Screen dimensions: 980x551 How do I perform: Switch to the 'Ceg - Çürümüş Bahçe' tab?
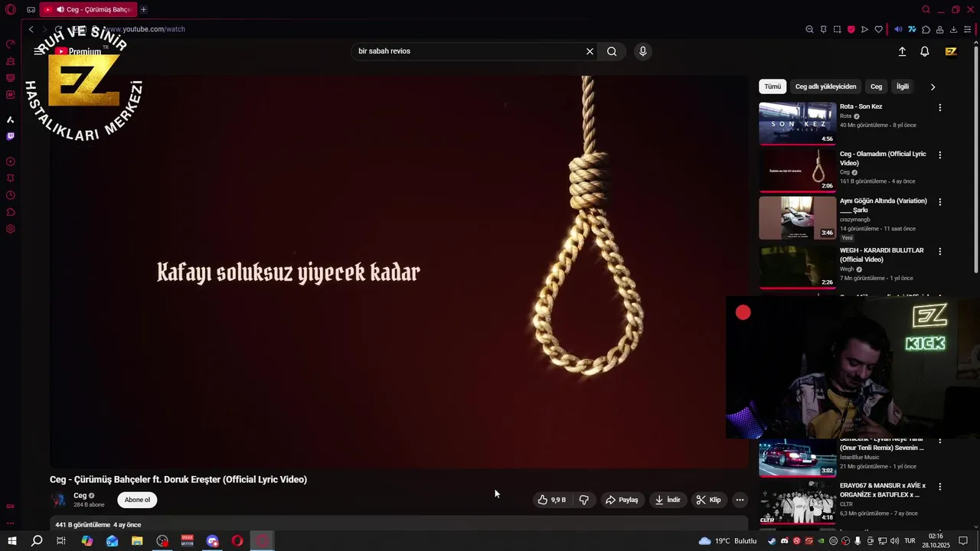pos(88,9)
